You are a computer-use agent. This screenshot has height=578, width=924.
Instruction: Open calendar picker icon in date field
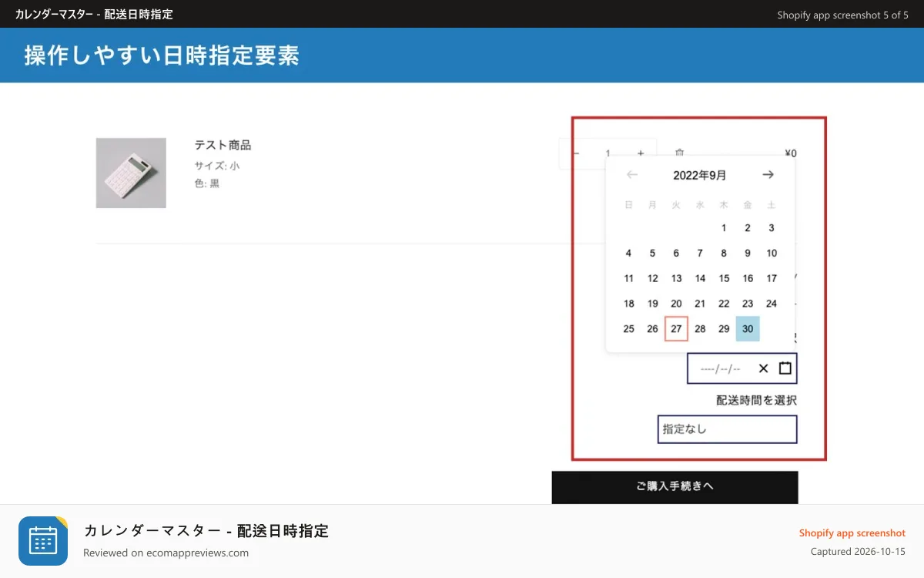tap(785, 368)
